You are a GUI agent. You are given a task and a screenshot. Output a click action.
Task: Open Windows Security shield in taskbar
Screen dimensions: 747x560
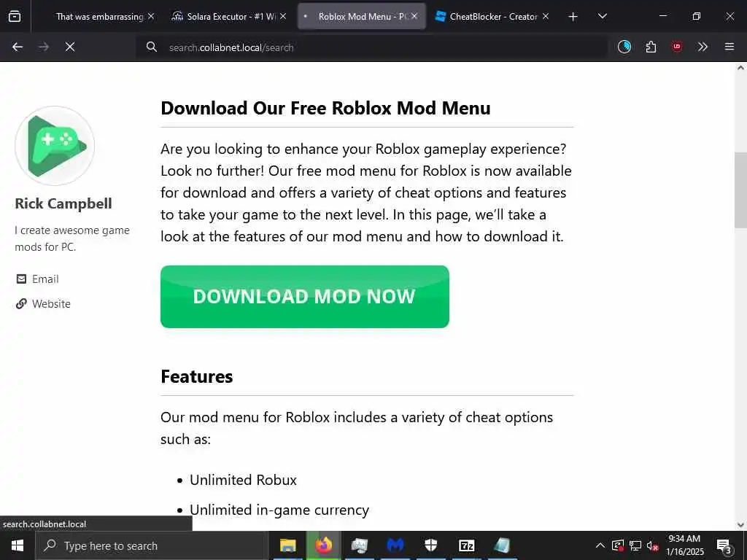430,545
